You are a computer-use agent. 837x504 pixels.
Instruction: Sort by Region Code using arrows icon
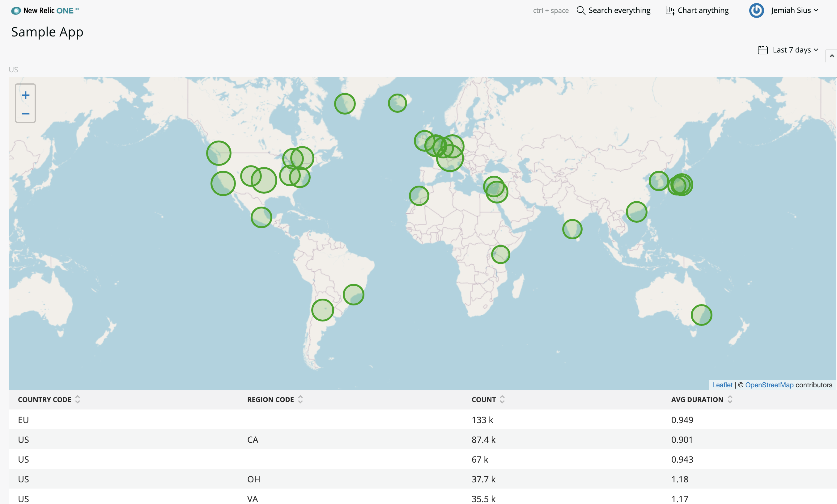pyautogui.click(x=300, y=400)
